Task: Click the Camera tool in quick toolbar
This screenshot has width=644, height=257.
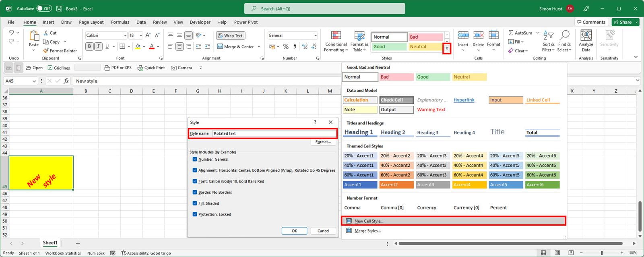Action: tap(182, 68)
